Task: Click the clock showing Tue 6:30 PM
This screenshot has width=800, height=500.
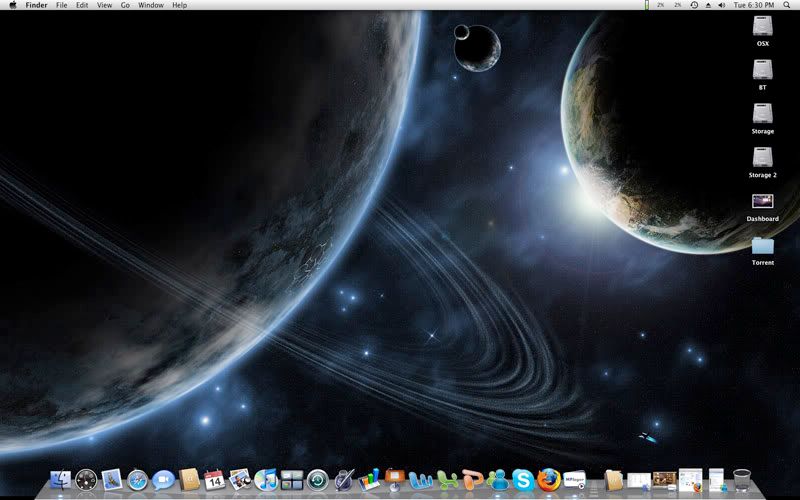Action: [x=753, y=5]
